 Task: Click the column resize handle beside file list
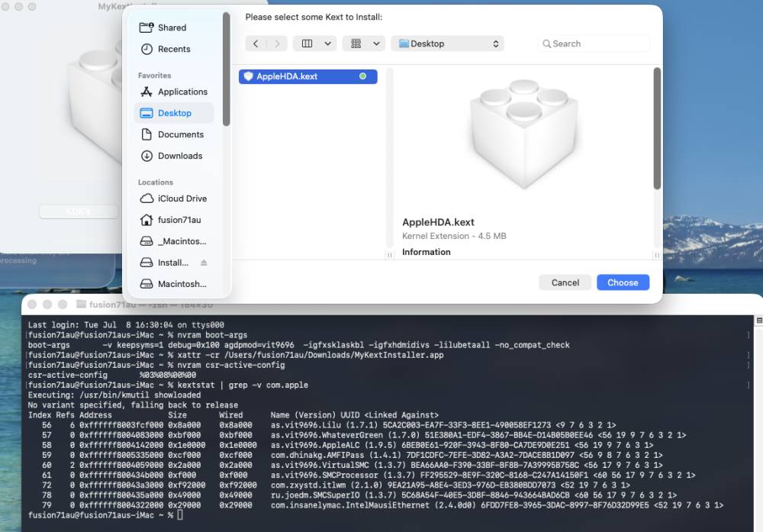(x=389, y=255)
